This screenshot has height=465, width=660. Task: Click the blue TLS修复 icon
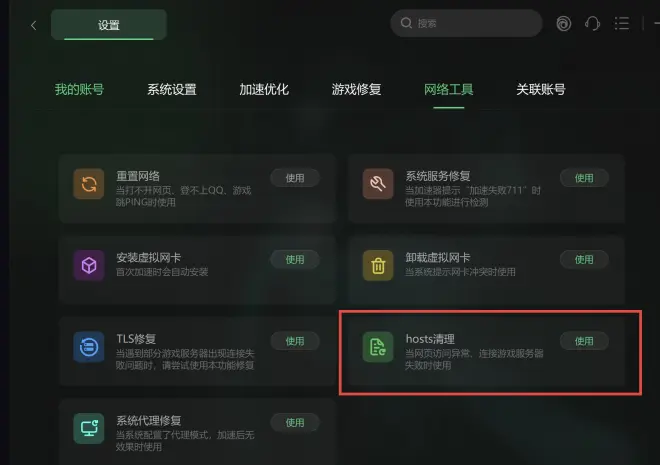point(89,347)
